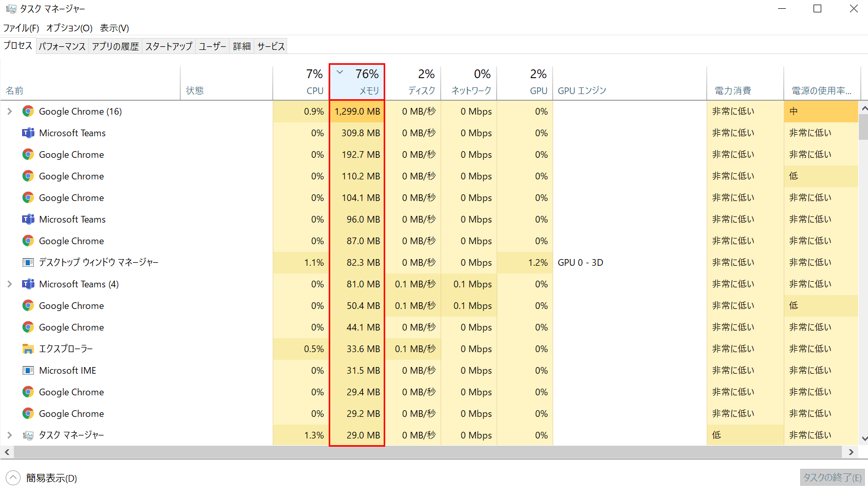Click the 82.3 MB memory cell
This screenshot has width=868, height=494.
click(357, 263)
